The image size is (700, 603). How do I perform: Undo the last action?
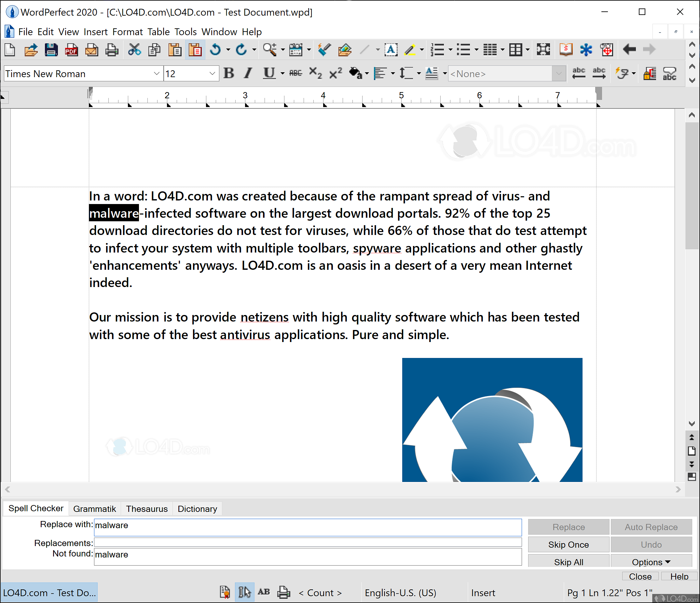pos(215,50)
